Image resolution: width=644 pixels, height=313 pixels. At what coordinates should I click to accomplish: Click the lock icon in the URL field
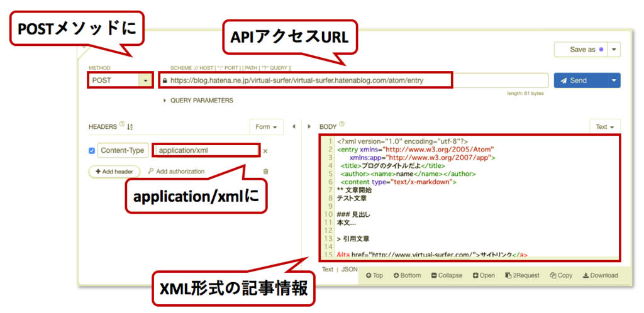[165, 81]
